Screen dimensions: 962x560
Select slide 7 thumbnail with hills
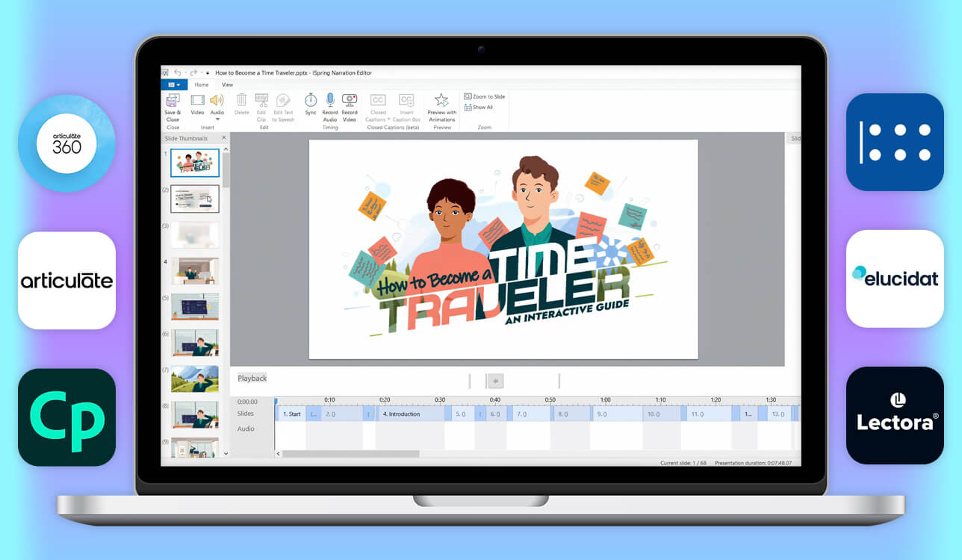[x=195, y=379]
